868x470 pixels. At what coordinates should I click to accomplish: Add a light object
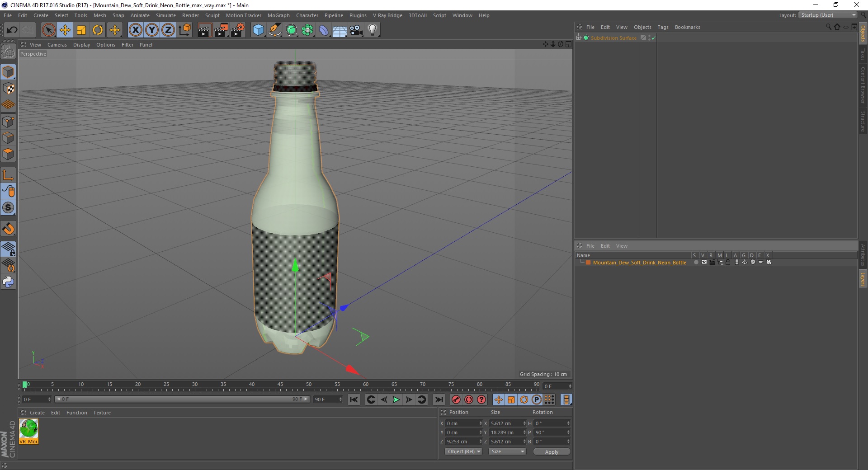coord(373,30)
